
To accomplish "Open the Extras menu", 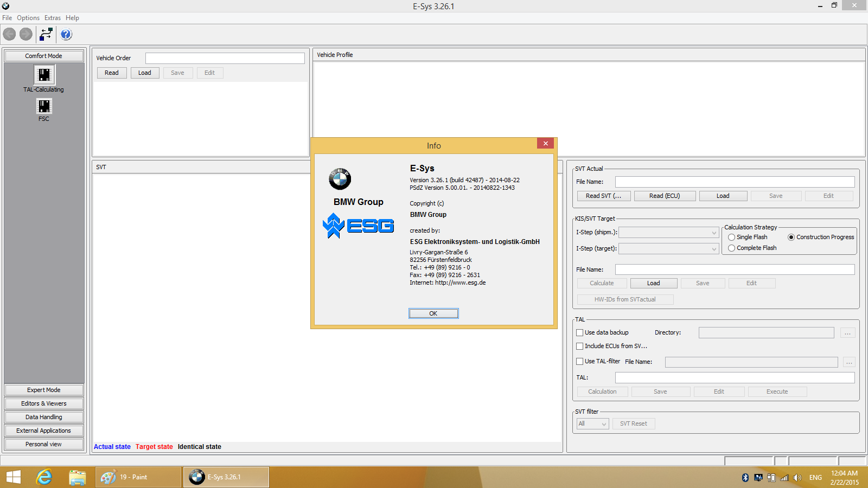I will click(x=53, y=18).
